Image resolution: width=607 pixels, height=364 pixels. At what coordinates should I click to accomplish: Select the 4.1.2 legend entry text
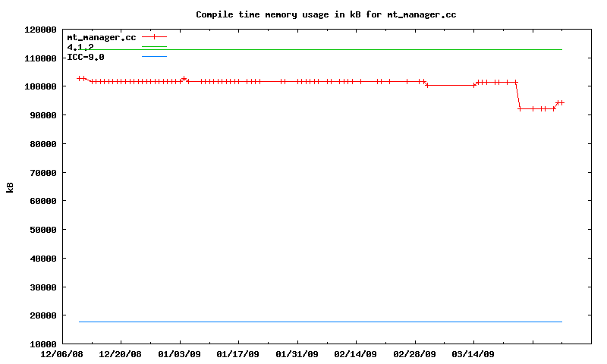[80, 47]
